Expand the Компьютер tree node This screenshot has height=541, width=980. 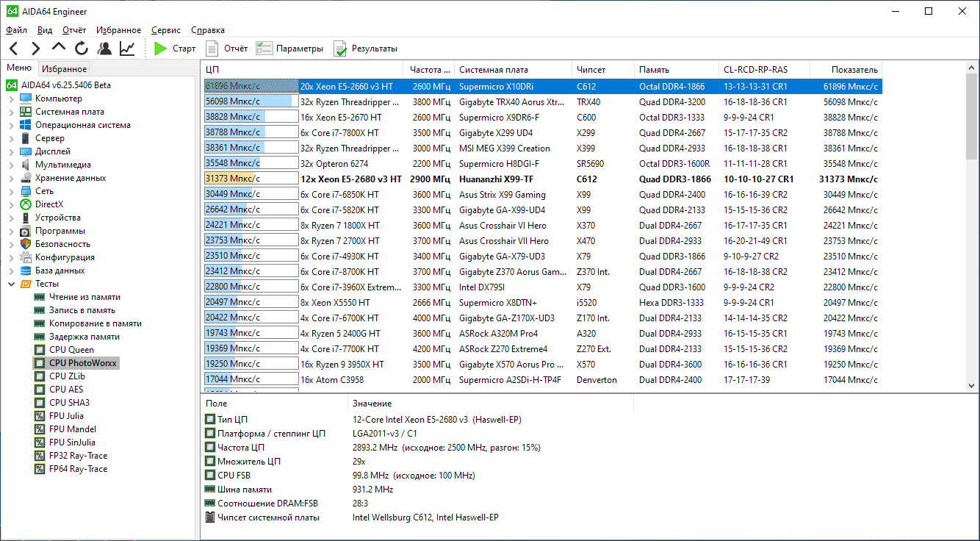click(x=11, y=98)
